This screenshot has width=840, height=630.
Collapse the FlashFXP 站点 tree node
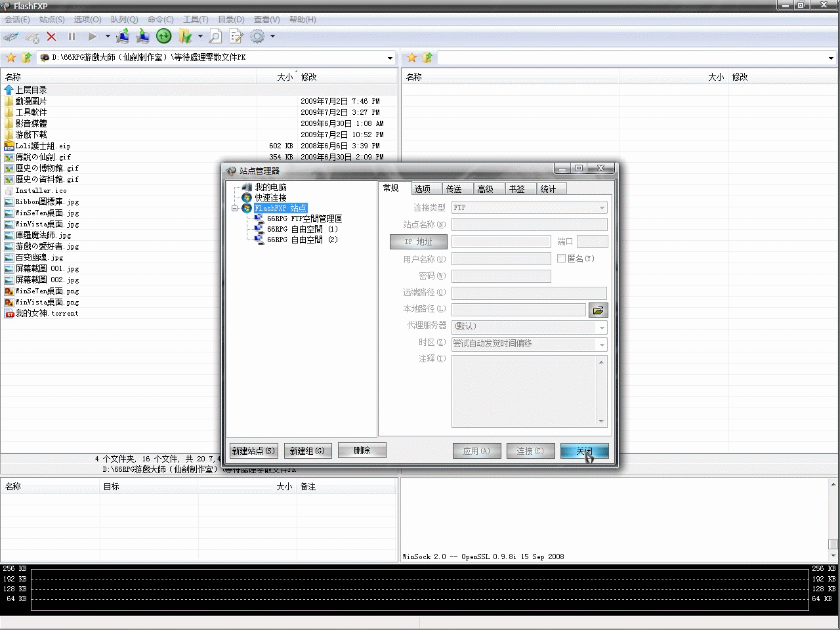pyautogui.click(x=235, y=209)
